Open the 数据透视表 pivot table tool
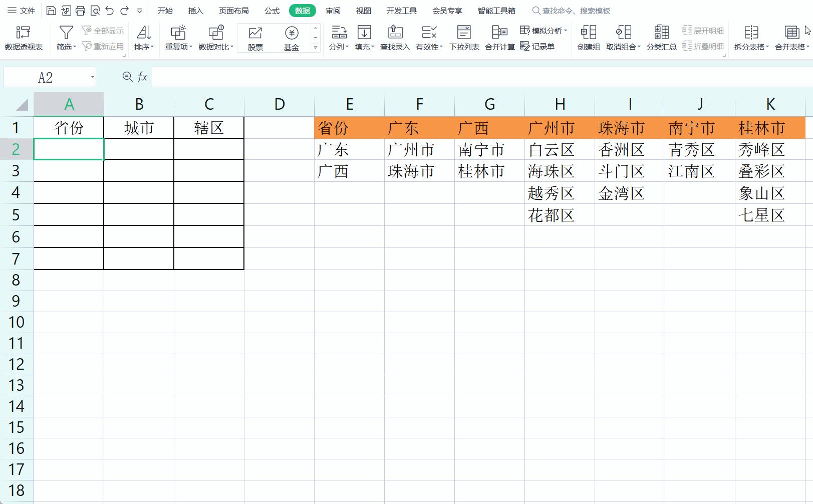The width and height of the screenshot is (813, 504). coord(24,38)
